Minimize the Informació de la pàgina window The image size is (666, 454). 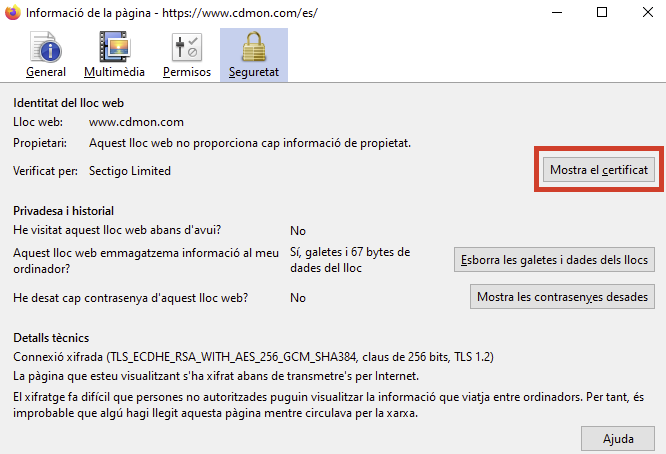click(x=557, y=12)
